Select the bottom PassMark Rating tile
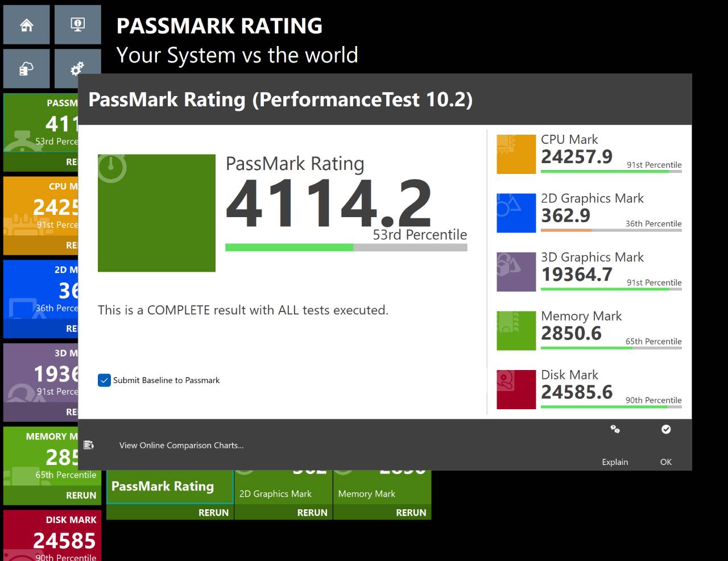 click(170, 487)
